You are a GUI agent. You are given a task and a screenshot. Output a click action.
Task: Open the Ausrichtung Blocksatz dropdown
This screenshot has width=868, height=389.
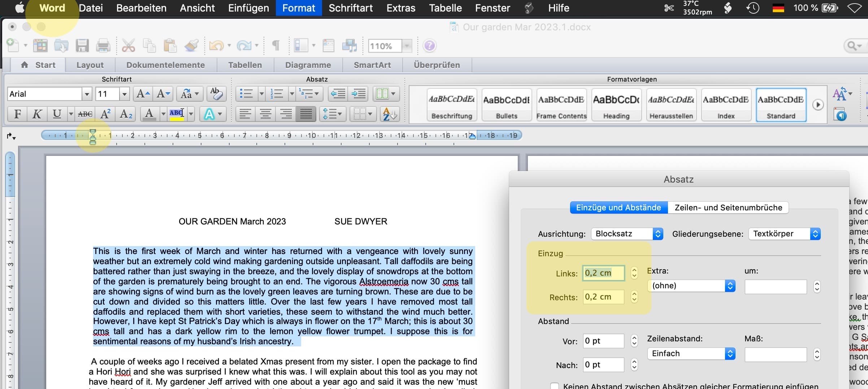click(x=626, y=234)
